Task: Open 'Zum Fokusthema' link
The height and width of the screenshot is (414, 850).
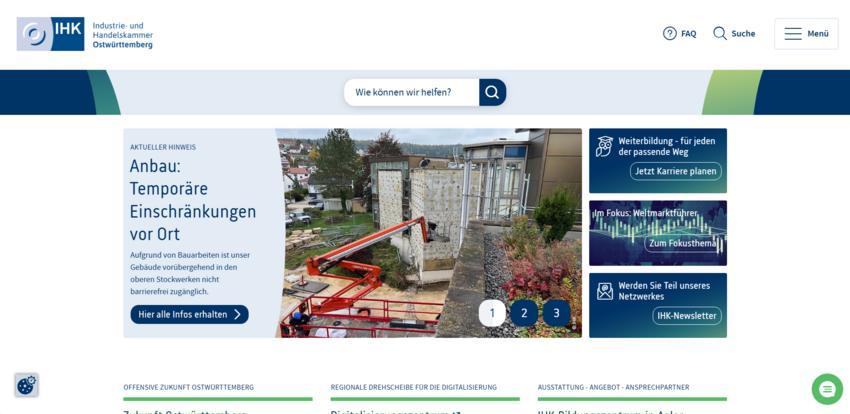Action: click(x=683, y=243)
